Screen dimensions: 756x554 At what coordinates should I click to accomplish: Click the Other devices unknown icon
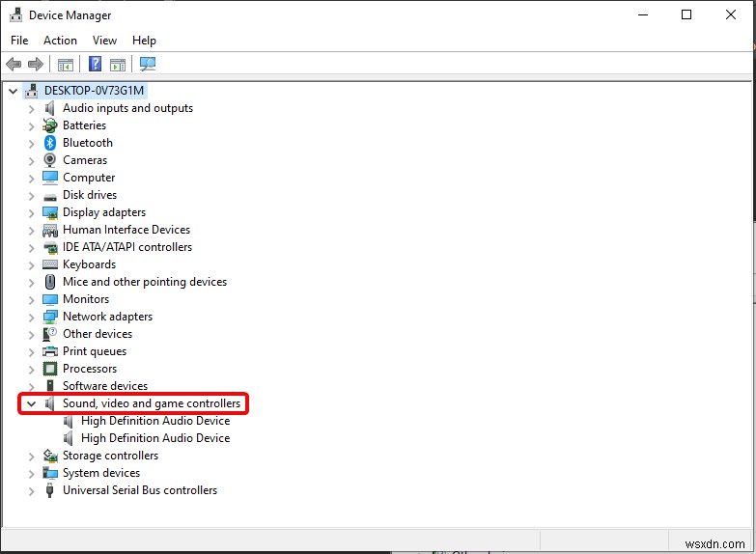point(49,334)
